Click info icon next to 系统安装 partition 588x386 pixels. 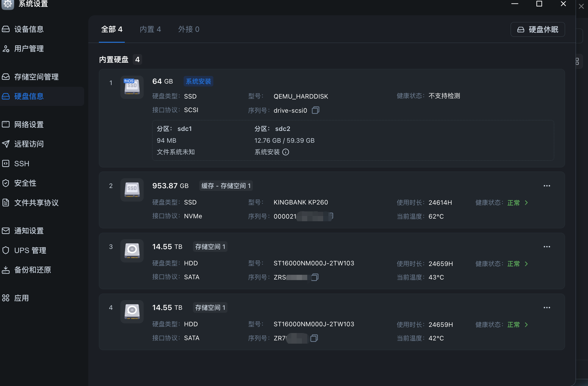pos(285,152)
